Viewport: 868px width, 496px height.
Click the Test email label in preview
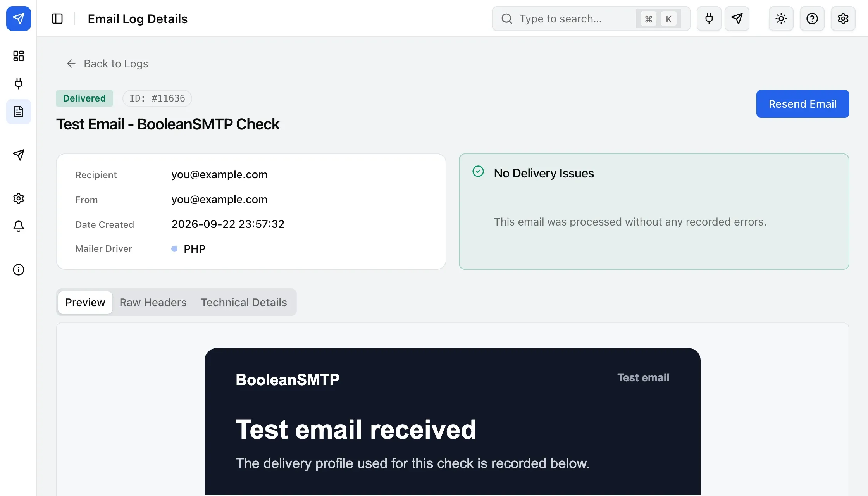[643, 378]
